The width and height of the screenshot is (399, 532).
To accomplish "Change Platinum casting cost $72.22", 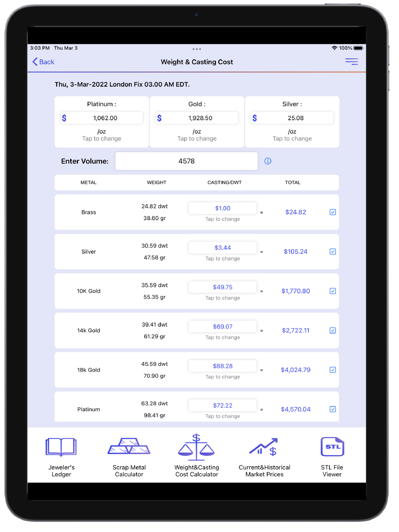I will point(223,405).
